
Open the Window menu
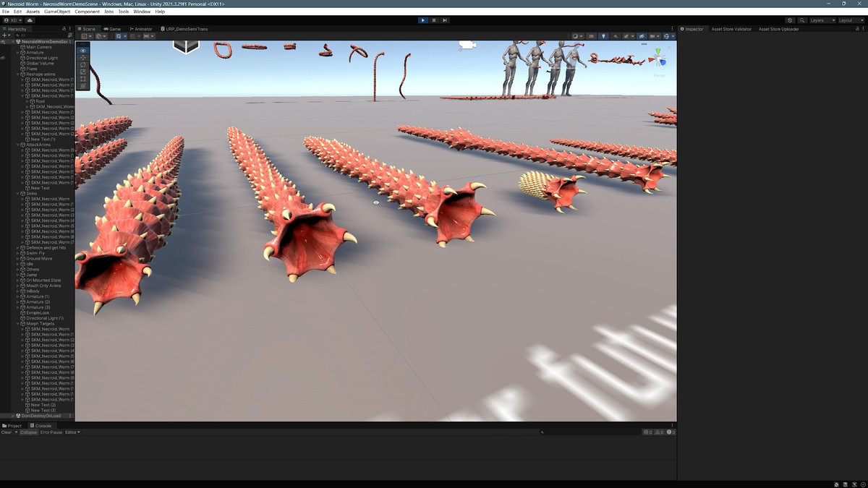tap(142, 12)
